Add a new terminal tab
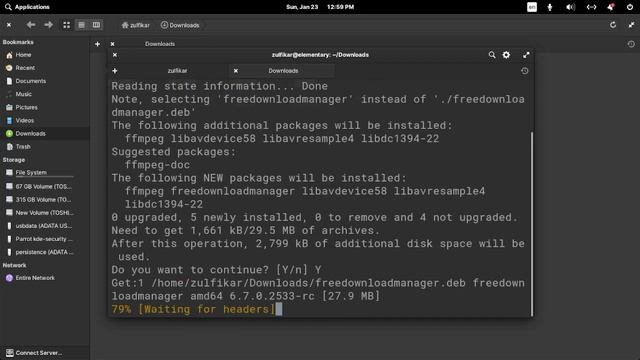 click(x=115, y=71)
